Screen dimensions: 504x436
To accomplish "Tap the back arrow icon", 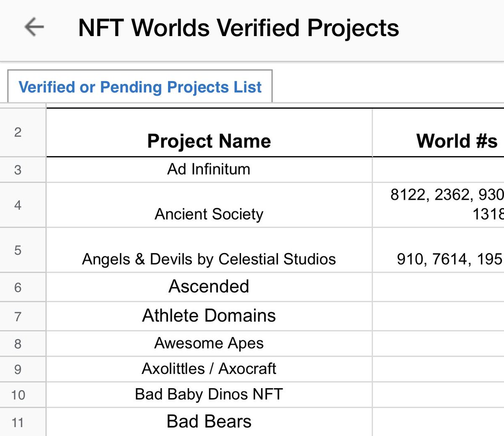I will pos(34,28).
